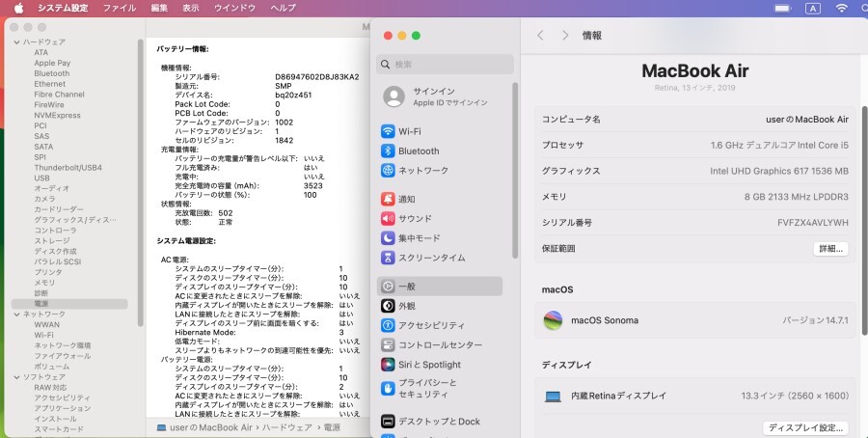
Task: Open the 編集 menu
Action: click(x=159, y=8)
